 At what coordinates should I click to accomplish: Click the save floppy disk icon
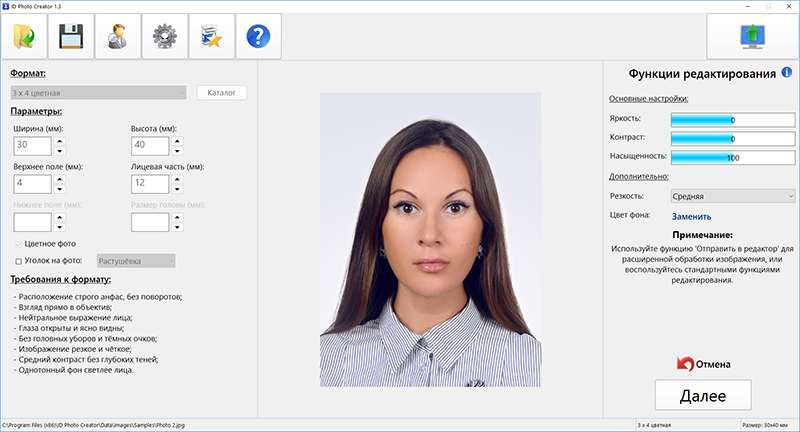[70, 37]
